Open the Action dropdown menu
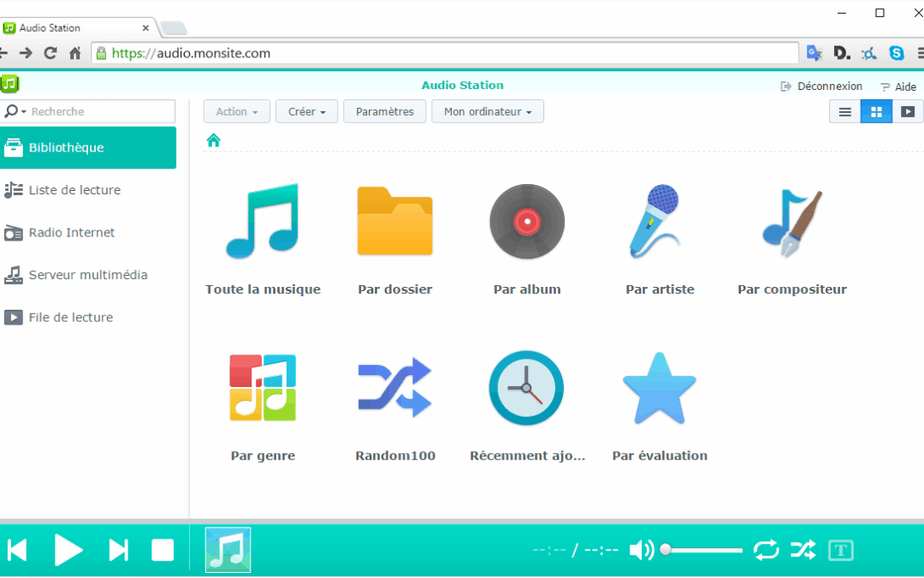 (237, 111)
